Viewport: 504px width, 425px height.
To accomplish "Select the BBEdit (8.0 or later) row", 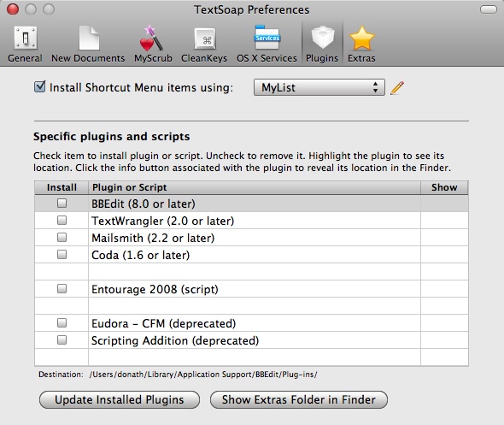I will tap(251, 204).
